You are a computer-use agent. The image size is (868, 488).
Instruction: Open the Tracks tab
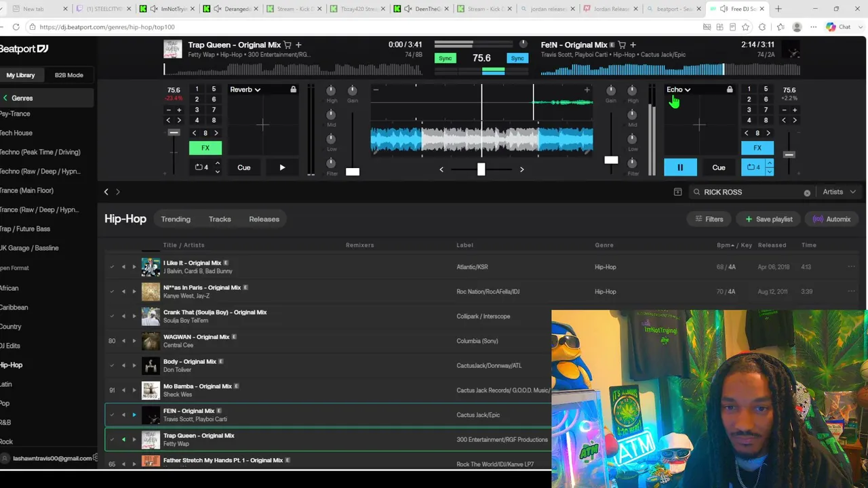pos(220,219)
